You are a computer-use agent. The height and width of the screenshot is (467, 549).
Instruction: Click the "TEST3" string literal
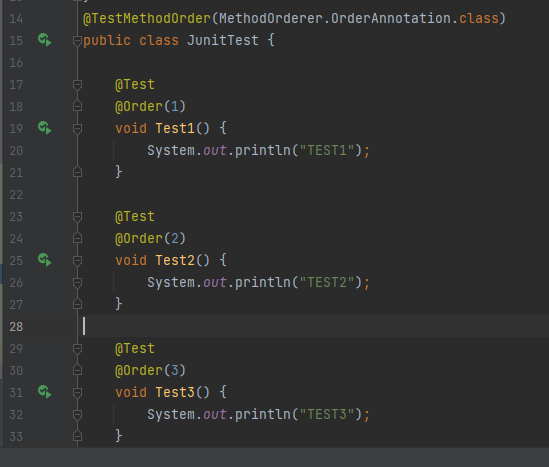tap(327, 414)
